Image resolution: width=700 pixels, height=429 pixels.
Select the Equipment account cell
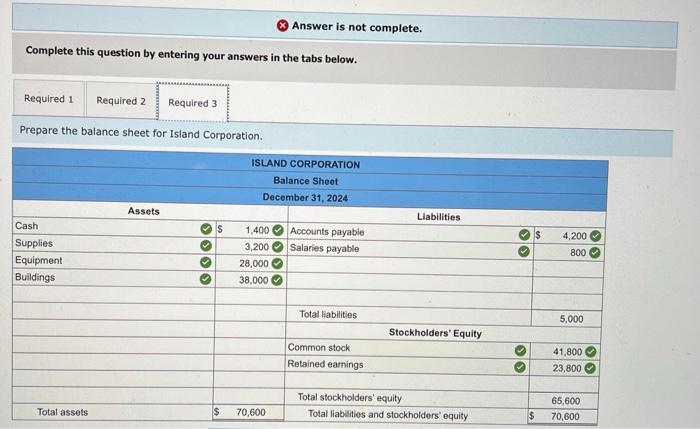[x=114, y=261]
